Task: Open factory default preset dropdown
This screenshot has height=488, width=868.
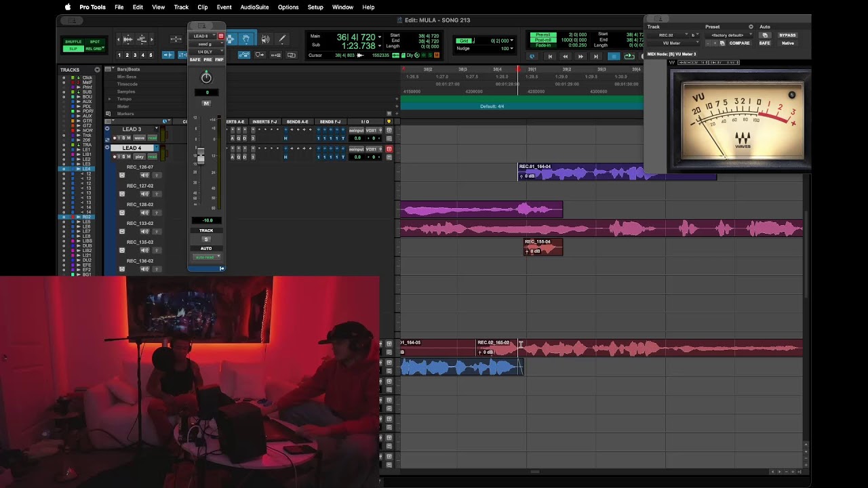Action: [x=729, y=35]
